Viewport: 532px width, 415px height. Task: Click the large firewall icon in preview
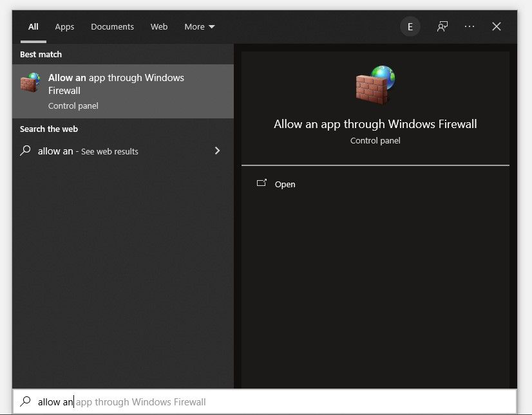pos(375,85)
